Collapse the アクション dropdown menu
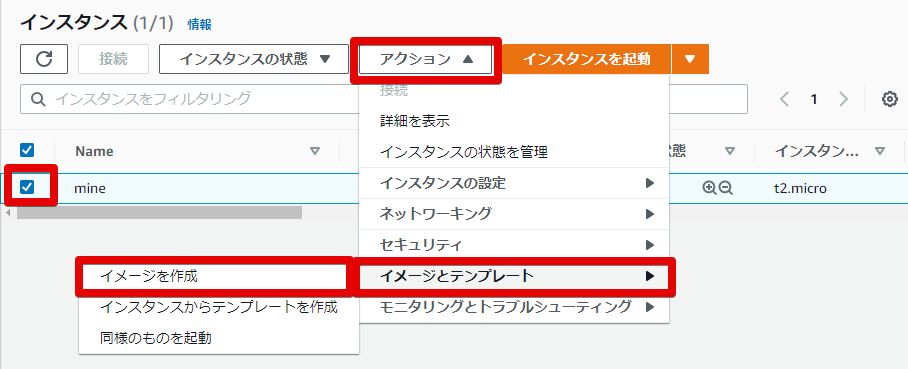The width and height of the screenshot is (908, 369). coord(426,59)
